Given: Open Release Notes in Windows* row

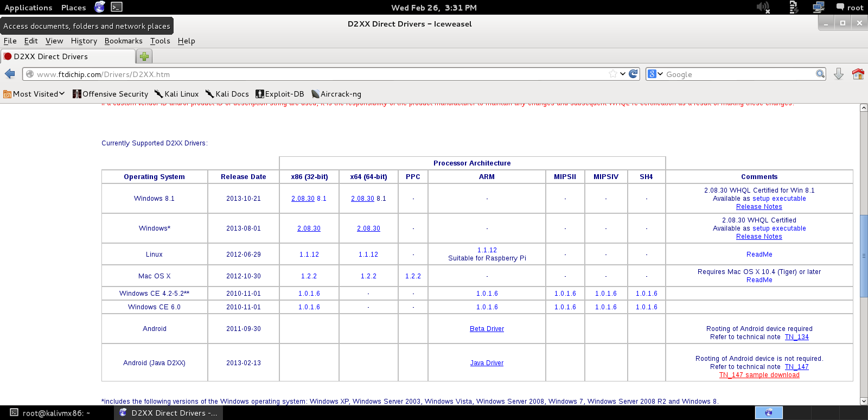Looking at the screenshot, I should tap(759, 237).
